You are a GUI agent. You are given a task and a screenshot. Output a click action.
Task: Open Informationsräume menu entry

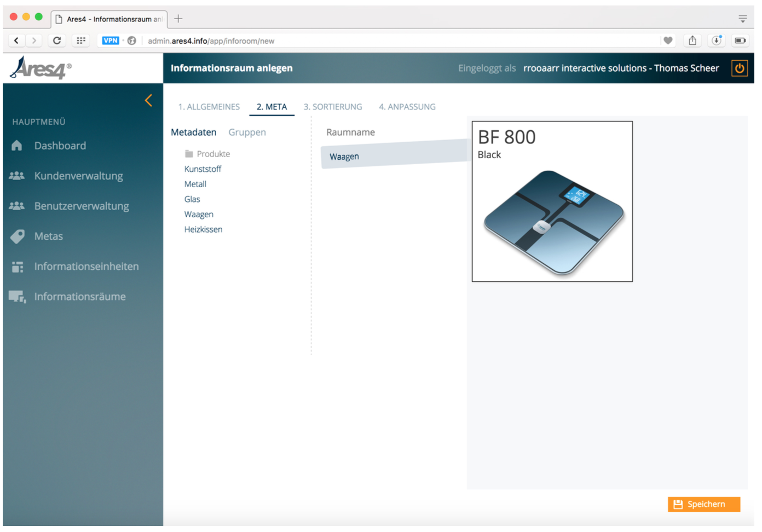click(80, 297)
